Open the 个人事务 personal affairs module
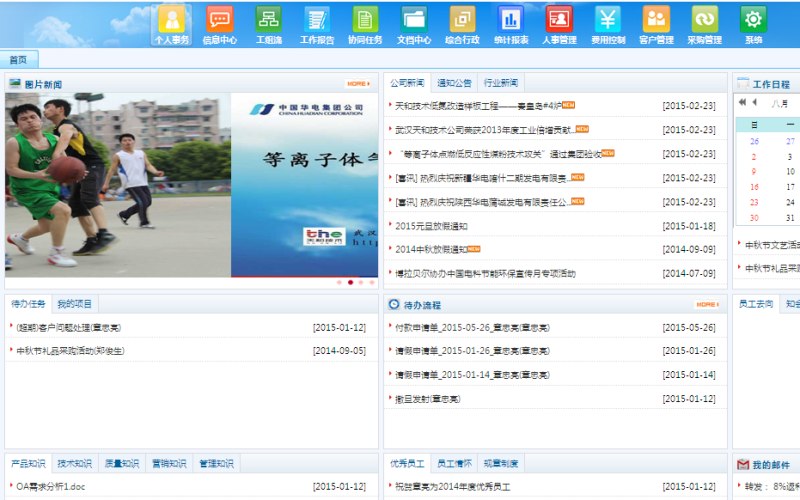The image size is (800, 500). tap(171, 25)
